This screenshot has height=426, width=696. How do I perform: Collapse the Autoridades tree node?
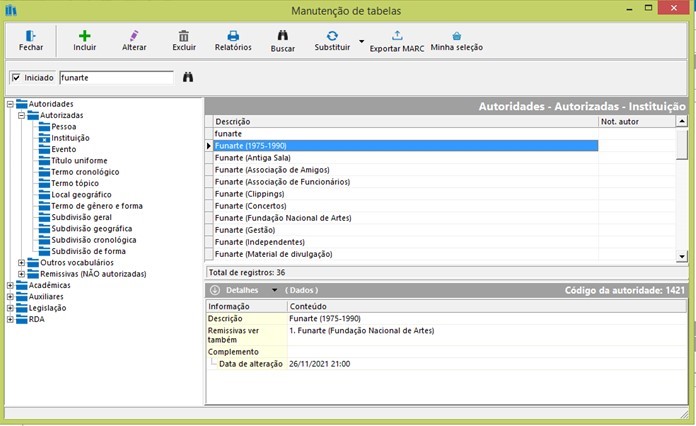pyautogui.click(x=10, y=104)
